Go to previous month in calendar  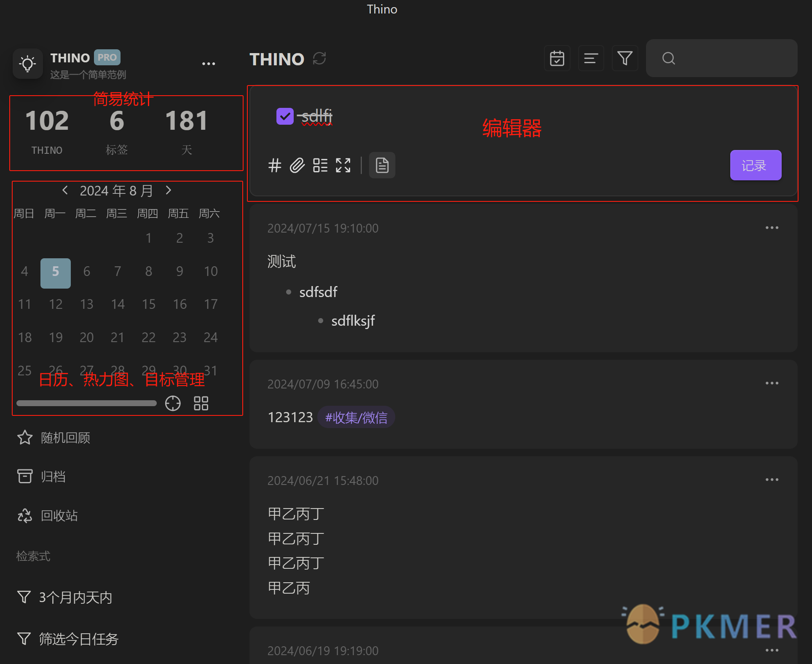pos(65,190)
